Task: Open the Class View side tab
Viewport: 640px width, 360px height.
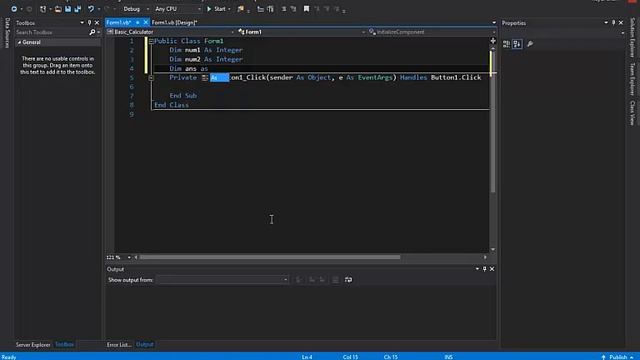Action: 632,113
